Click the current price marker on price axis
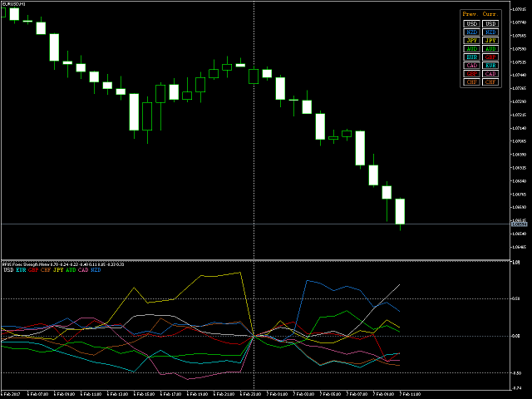 pyautogui.click(x=519, y=224)
